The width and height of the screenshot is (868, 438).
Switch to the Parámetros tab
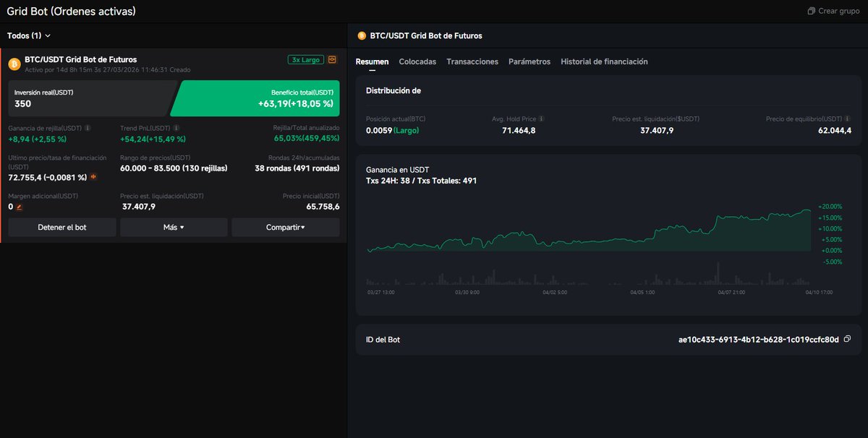(529, 62)
